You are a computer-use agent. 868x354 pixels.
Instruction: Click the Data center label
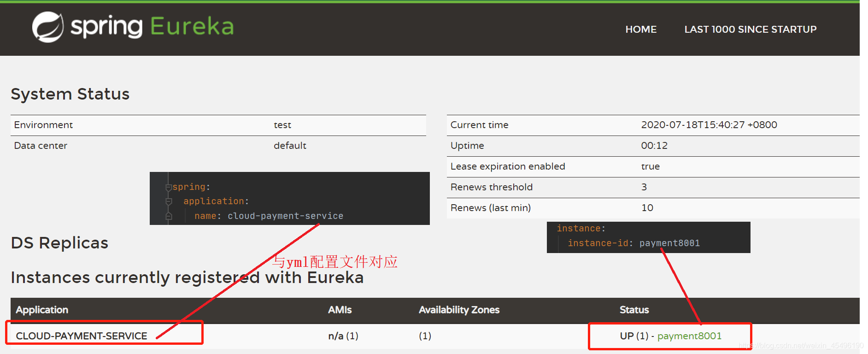coord(41,146)
